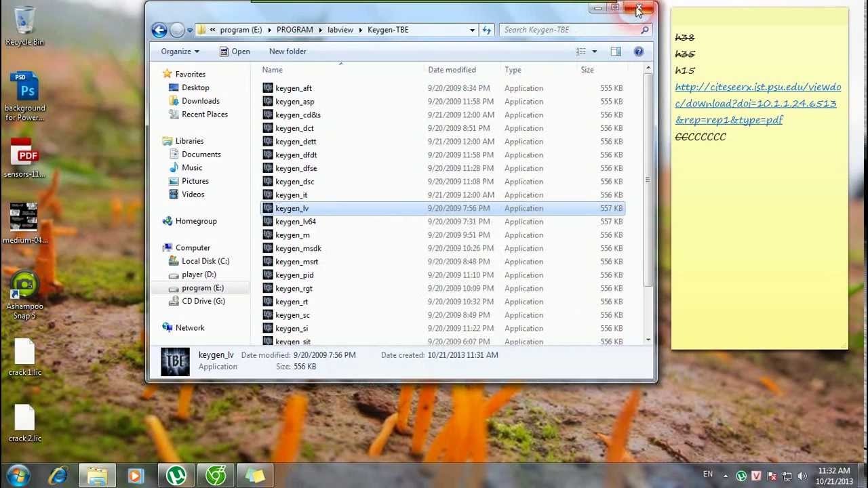Toggle the preview pane icon
Image resolution: width=868 pixels, height=488 pixels.
click(616, 52)
